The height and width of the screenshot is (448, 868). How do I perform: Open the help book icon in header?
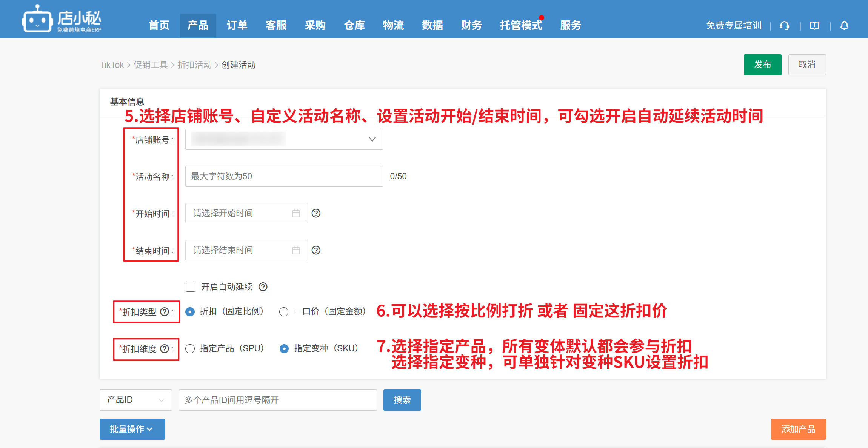pos(814,26)
